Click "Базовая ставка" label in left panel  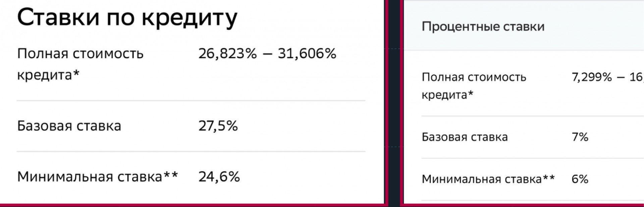pos(69,126)
